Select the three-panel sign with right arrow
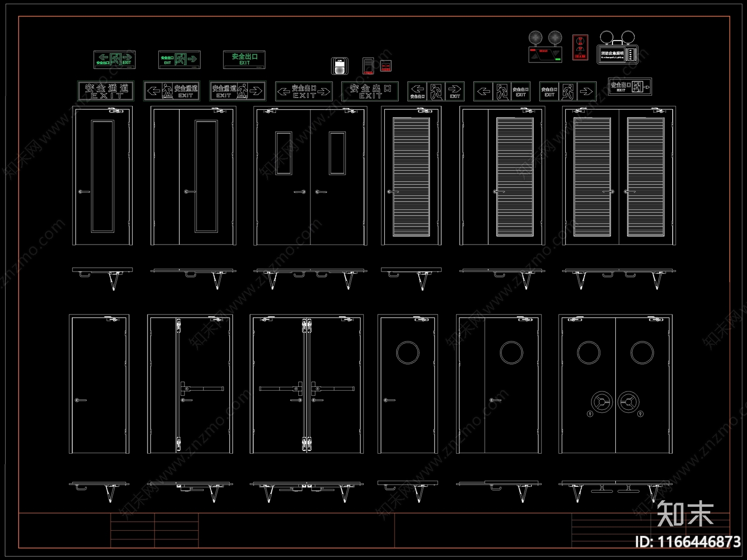This screenshot has width=747, height=560. [x=568, y=91]
